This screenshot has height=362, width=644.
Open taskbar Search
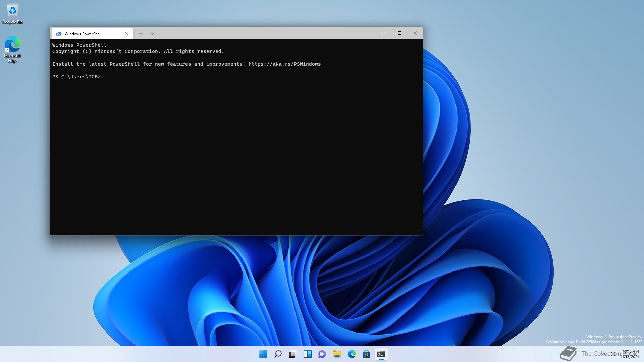pyautogui.click(x=278, y=354)
